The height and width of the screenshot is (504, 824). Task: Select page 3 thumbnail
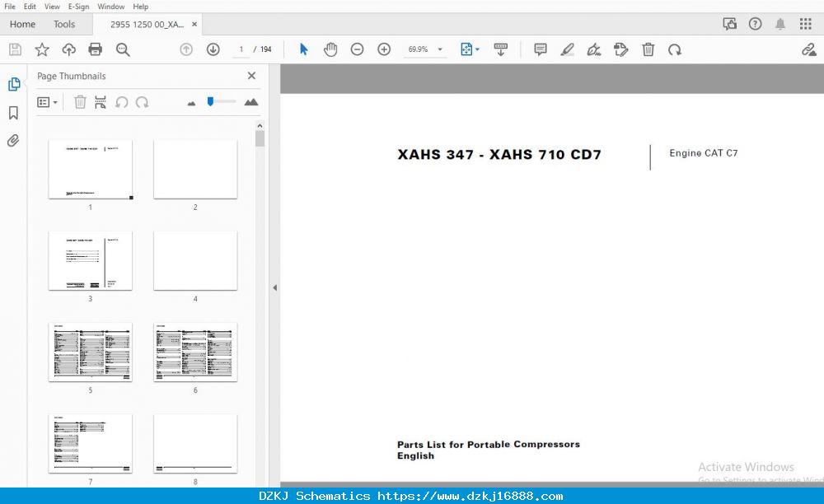pyautogui.click(x=91, y=261)
